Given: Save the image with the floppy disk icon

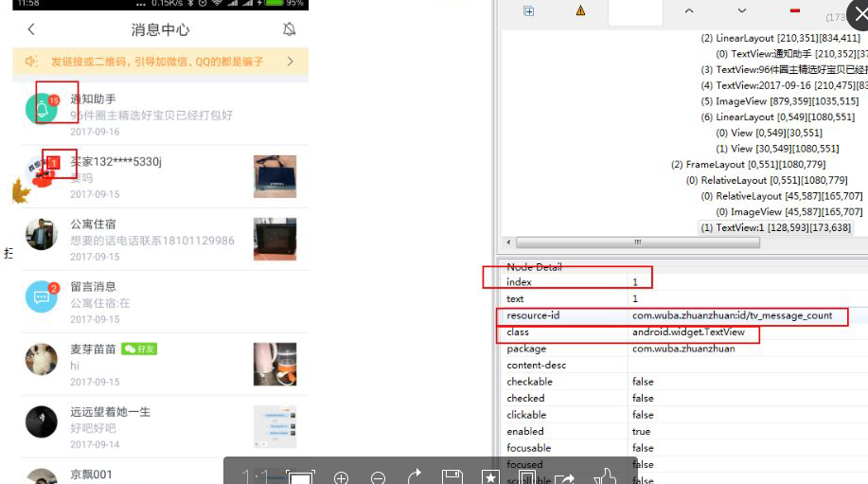Looking at the screenshot, I should pyautogui.click(x=452, y=476).
